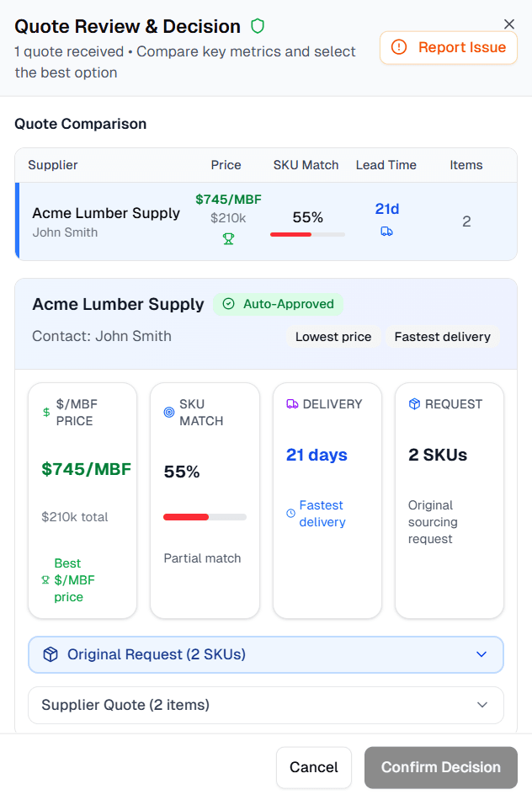Click the Fastest delivery badge
The width and height of the screenshot is (532, 800).
click(x=442, y=337)
